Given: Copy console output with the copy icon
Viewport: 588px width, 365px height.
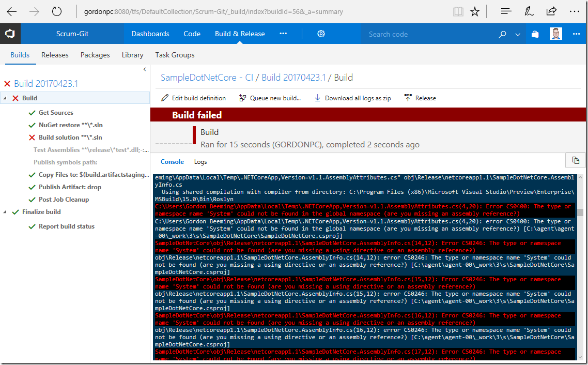Looking at the screenshot, I should 576,161.
